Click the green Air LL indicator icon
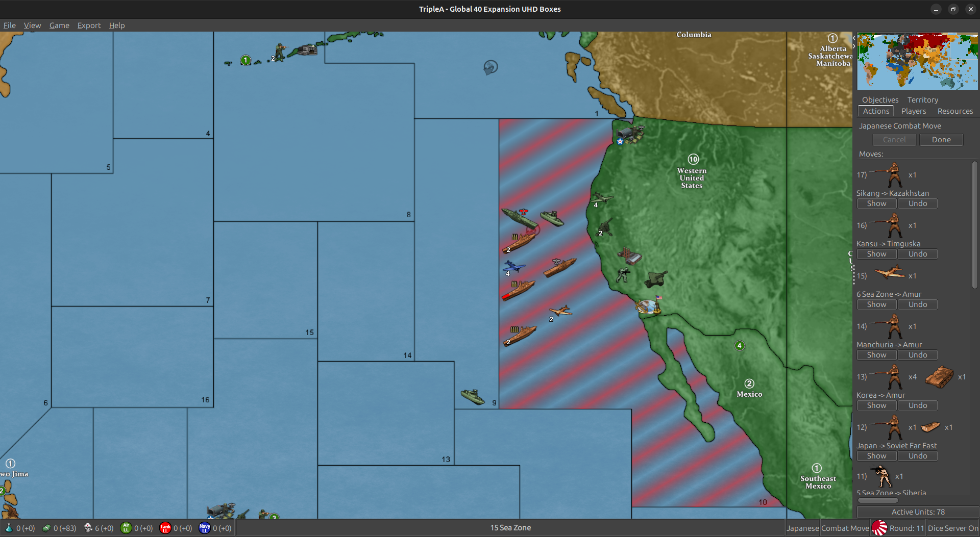980x537 pixels. pyautogui.click(x=126, y=528)
